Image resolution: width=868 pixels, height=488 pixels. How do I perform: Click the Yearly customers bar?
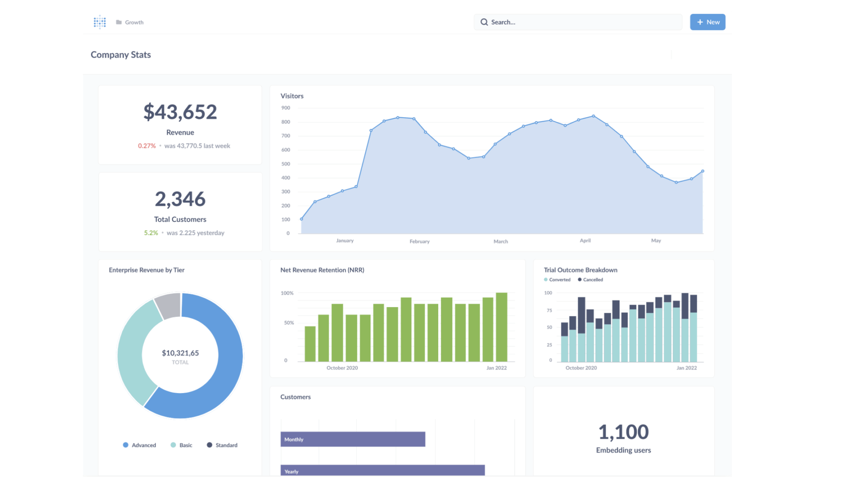point(383,470)
